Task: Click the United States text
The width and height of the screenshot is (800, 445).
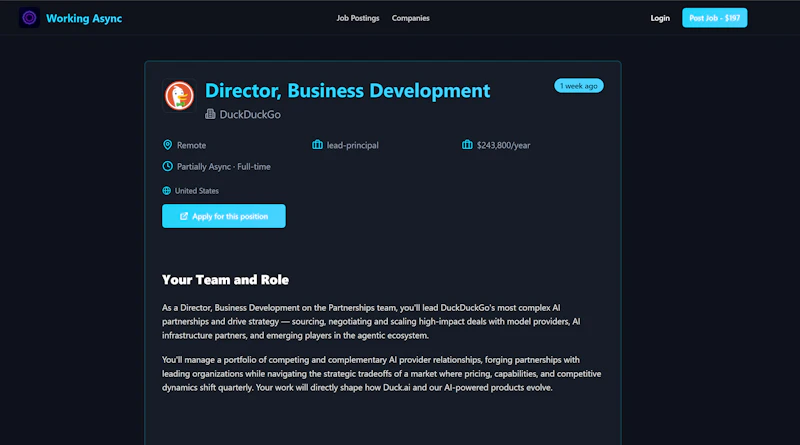Action: (197, 191)
